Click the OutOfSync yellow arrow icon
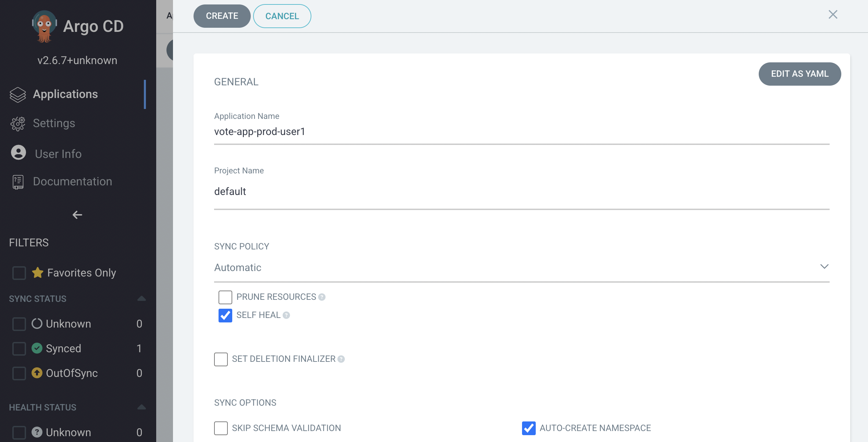Screen dimensions: 868x442 coord(37,373)
